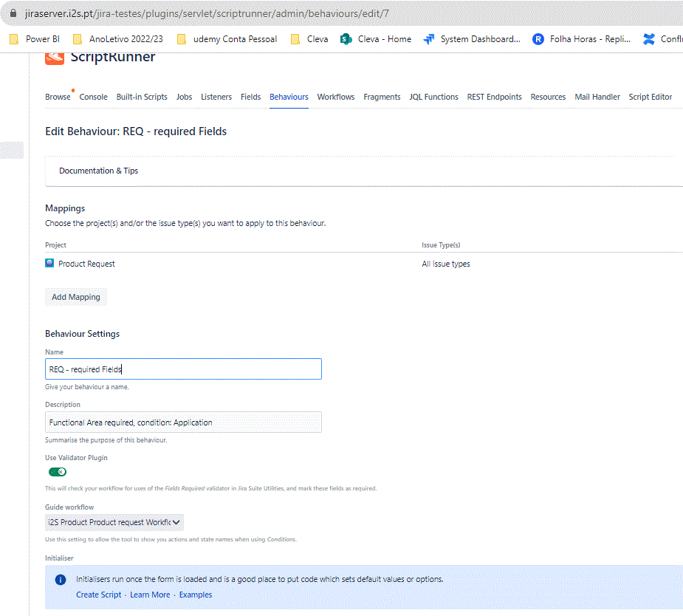Click the Add Mapping button
Screen dimensions: 683x616
coord(76,297)
